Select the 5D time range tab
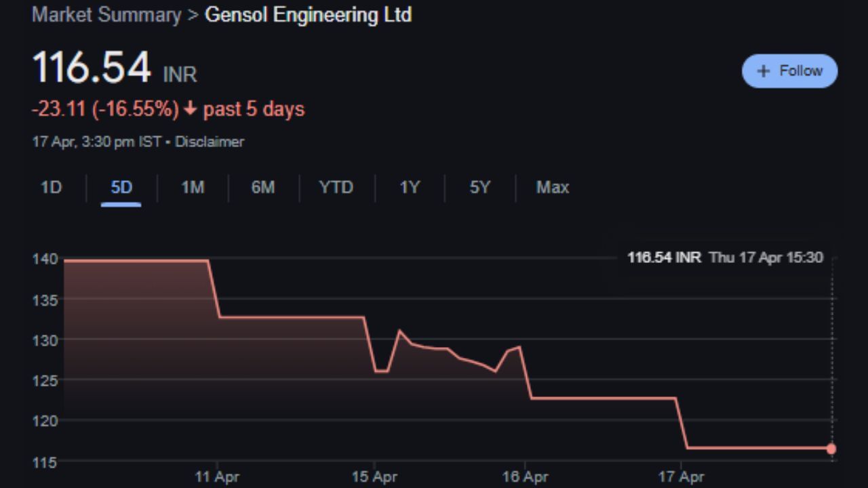Viewport: 868px width, 488px height. (x=121, y=188)
